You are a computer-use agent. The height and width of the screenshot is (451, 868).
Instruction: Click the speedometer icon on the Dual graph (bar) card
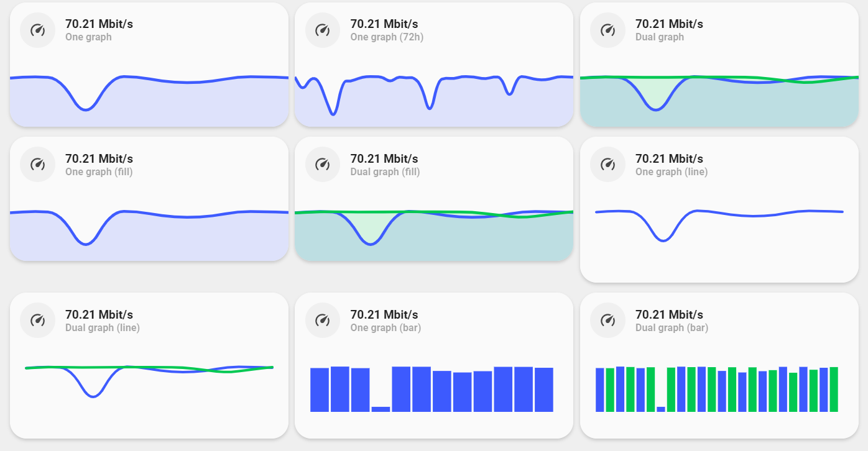click(607, 321)
